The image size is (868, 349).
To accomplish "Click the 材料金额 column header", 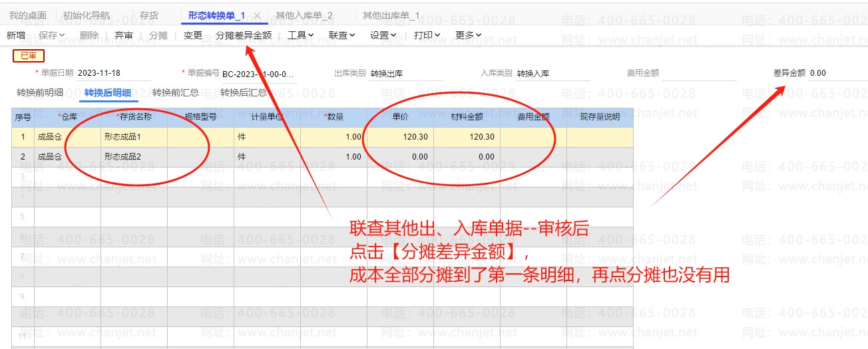I will click(x=467, y=117).
